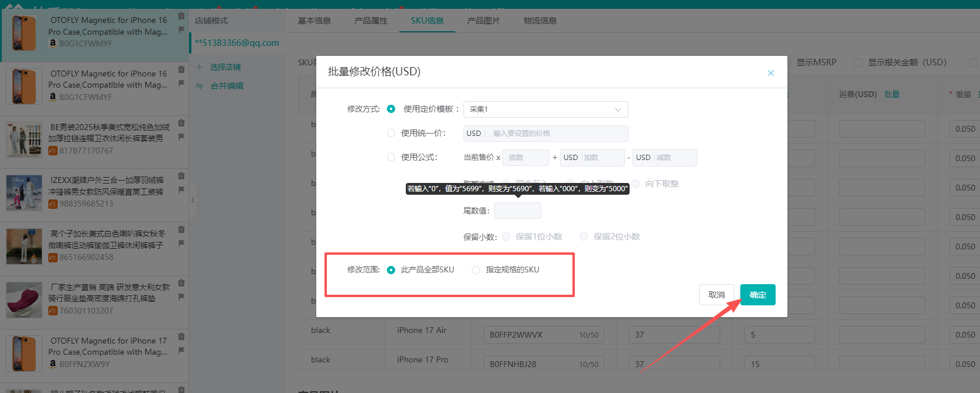The image size is (980, 393).
Task: Select the 使用公式 radio option
Action: (391, 157)
